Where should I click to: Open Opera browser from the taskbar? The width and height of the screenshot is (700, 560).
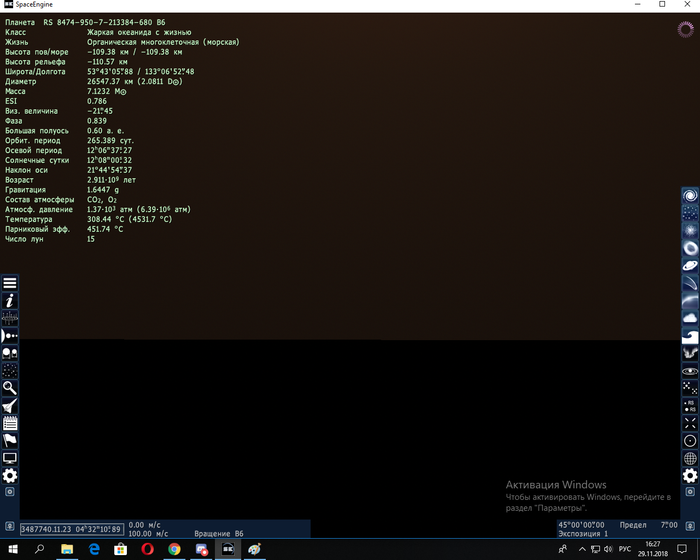click(x=148, y=549)
